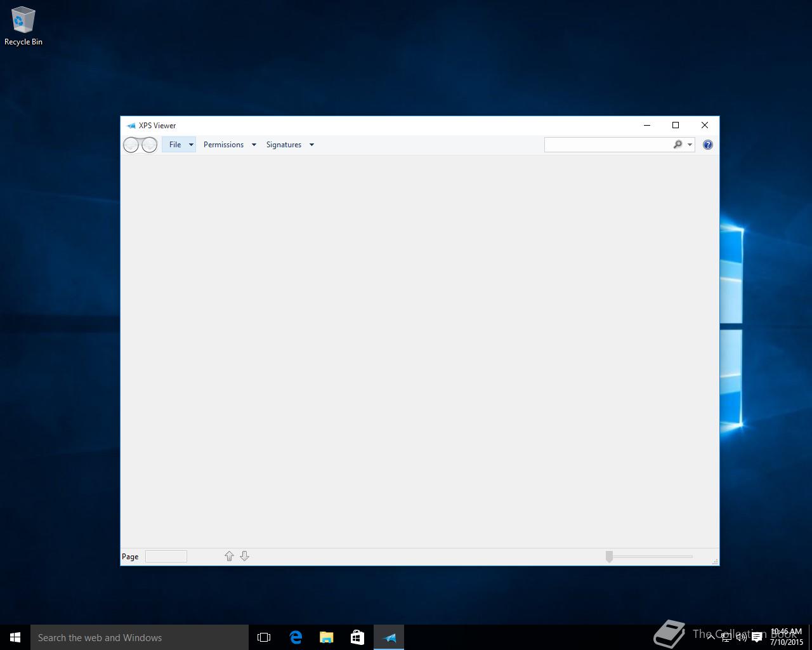Open File Explorer from the taskbar
The image size is (812, 650).
coord(327,637)
